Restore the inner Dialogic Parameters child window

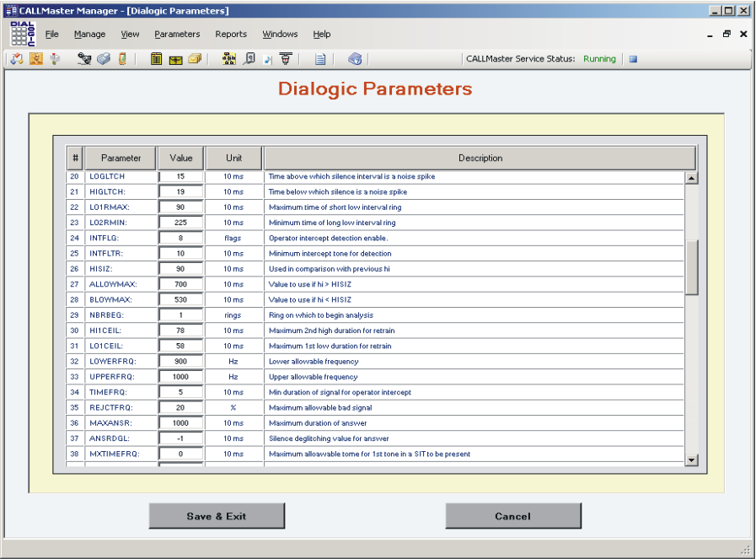click(x=727, y=34)
